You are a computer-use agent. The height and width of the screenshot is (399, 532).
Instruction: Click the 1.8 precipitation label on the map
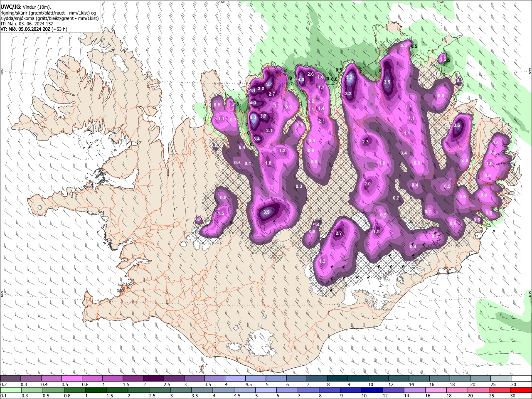(x=268, y=163)
